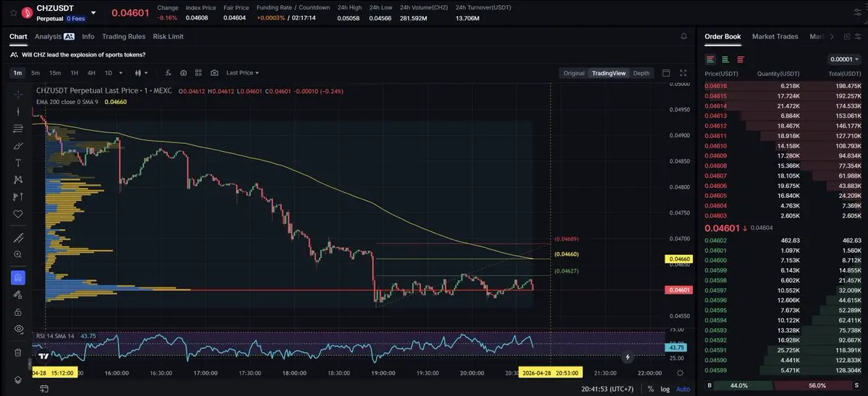Open the chart settings gauge icon
Image resolution: width=868 pixels, height=396 pixels.
(x=184, y=73)
